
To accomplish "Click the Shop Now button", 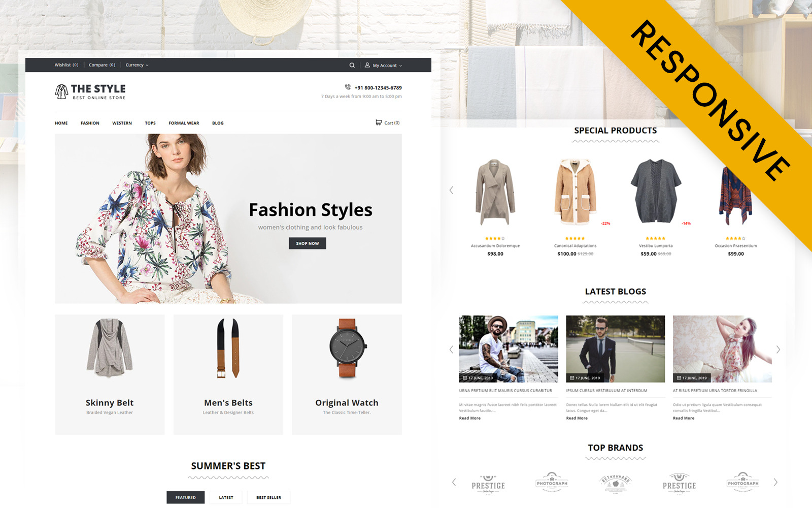I will coord(307,243).
